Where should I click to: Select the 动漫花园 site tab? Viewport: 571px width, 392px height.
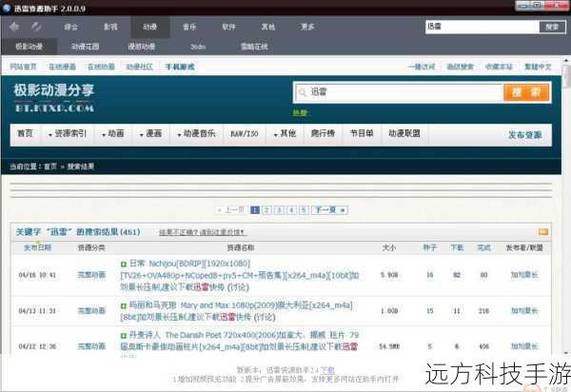coord(86,47)
